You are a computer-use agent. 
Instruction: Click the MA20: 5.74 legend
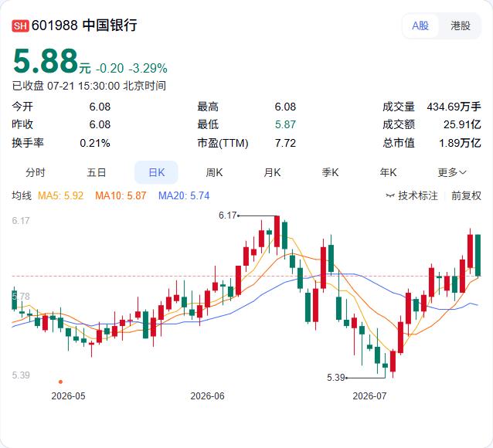coord(184,196)
